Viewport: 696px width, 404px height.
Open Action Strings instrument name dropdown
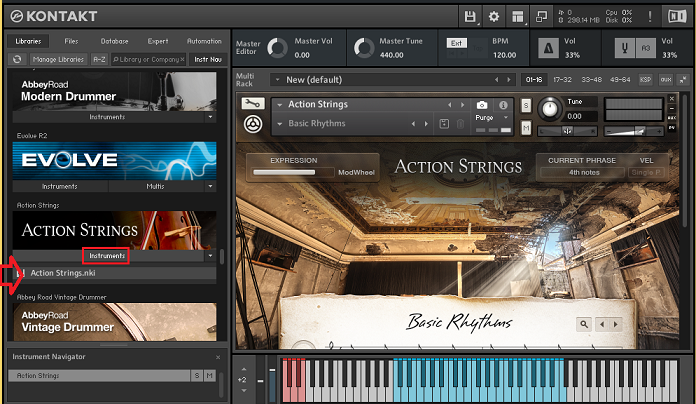[x=280, y=105]
